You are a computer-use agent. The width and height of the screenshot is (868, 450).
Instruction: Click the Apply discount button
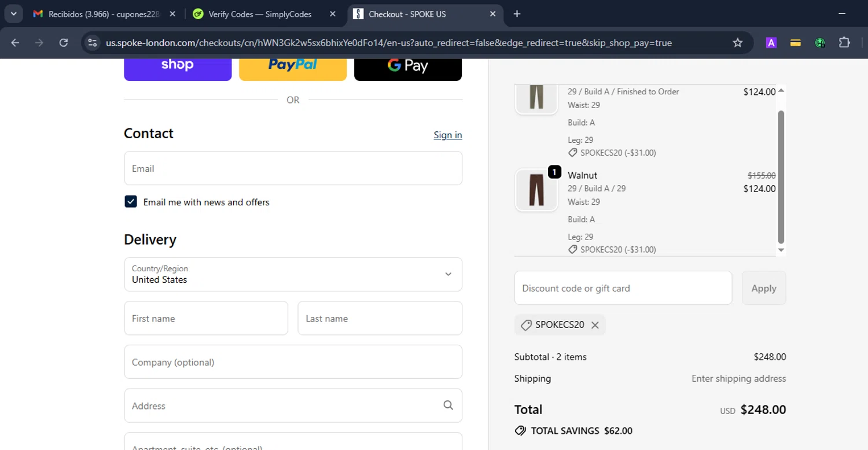tap(764, 288)
